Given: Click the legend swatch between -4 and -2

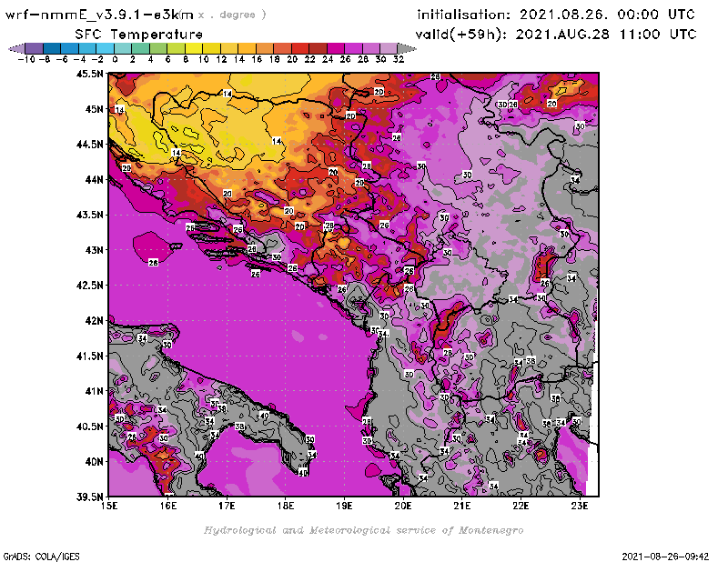Looking at the screenshot, I should coord(87,48).
